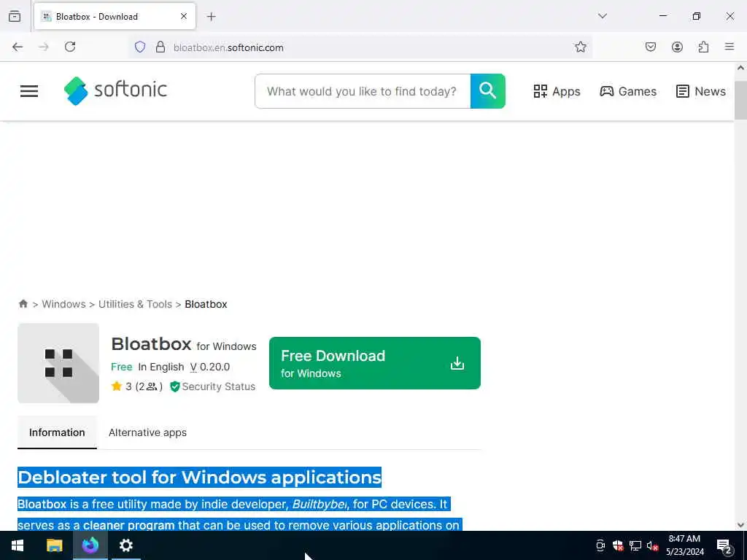Click the address bar URL bloatbox.en.softonic.com

pyautogui.click(x=228, y=47)
